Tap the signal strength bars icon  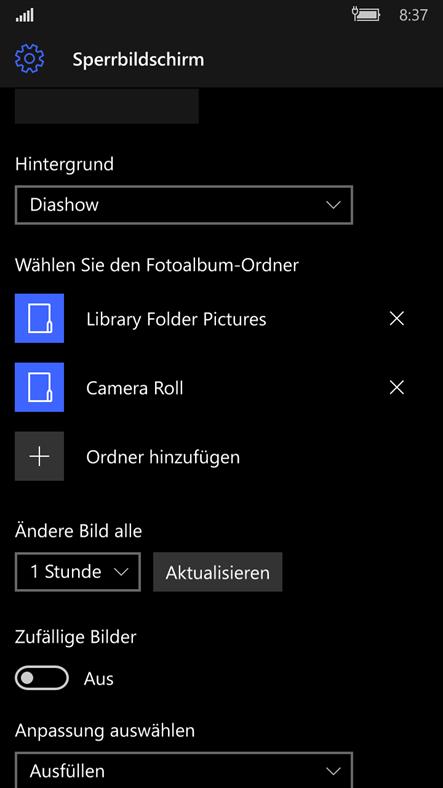[25, 15]
